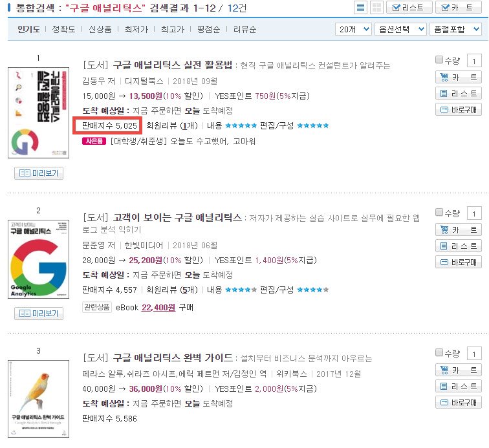Preview (미리보기) the 실전 활용법 book
This screenshot has width=489, height=448.
coord(39,173)
